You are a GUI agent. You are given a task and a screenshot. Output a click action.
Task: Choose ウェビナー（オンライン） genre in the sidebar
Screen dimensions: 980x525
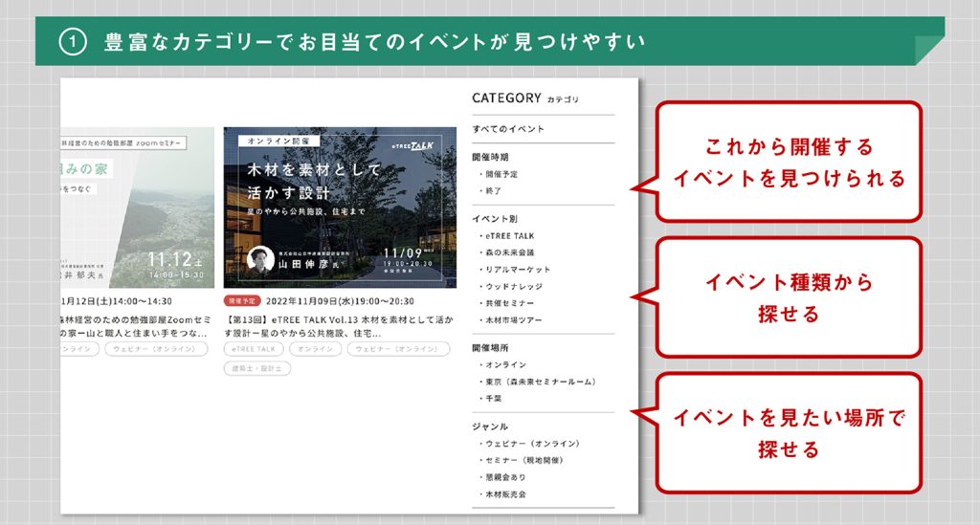tap(532, 444)
